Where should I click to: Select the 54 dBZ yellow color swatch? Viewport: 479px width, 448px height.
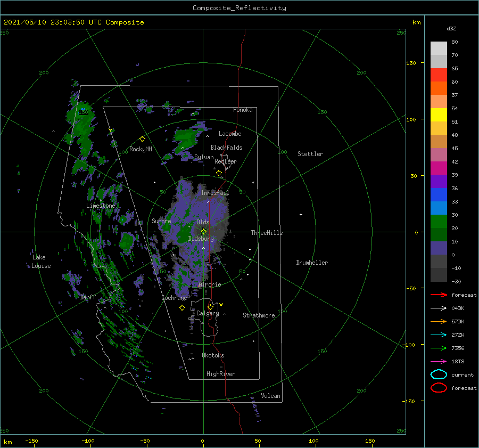pyautogui.click(x=439, y=115)
